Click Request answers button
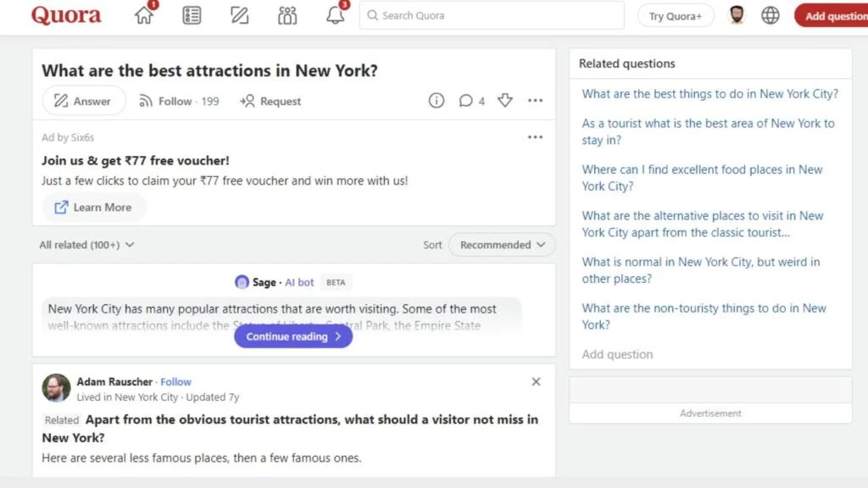 pos(270,102)
